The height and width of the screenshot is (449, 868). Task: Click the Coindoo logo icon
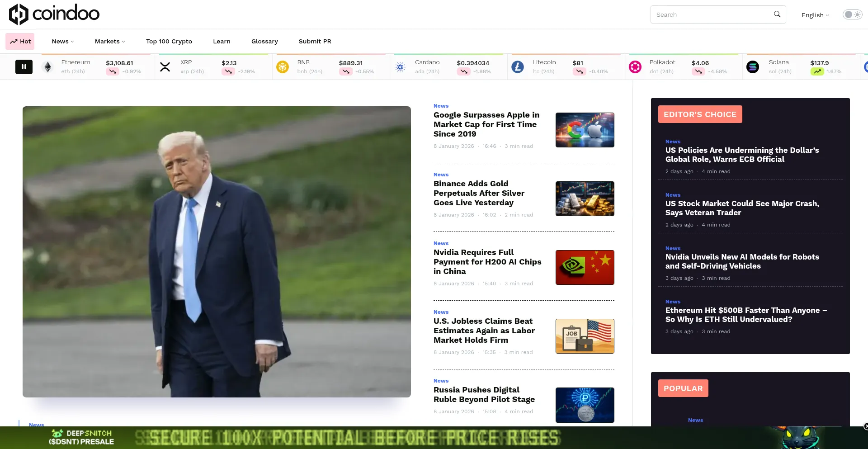click(19, 14)
